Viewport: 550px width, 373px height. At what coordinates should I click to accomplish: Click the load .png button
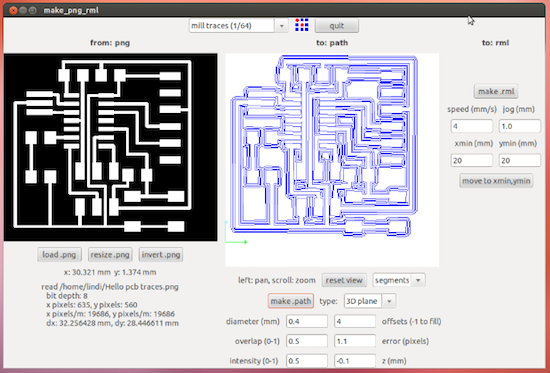pyautogui.click(x=59, y=254)
